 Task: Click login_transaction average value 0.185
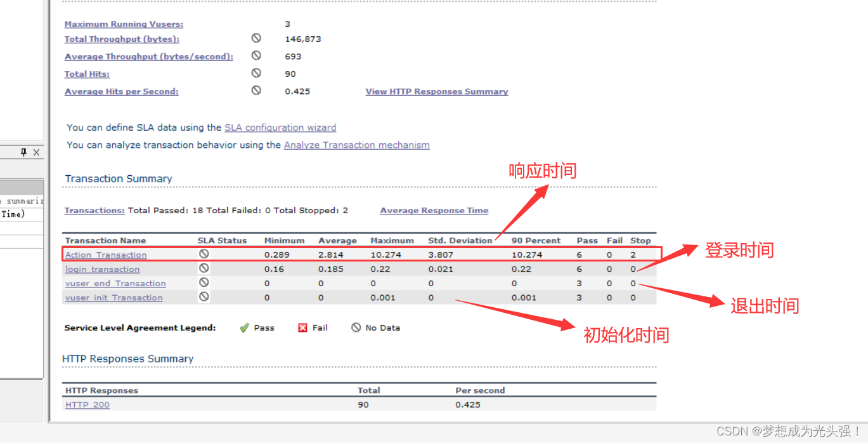click(330, 269)
